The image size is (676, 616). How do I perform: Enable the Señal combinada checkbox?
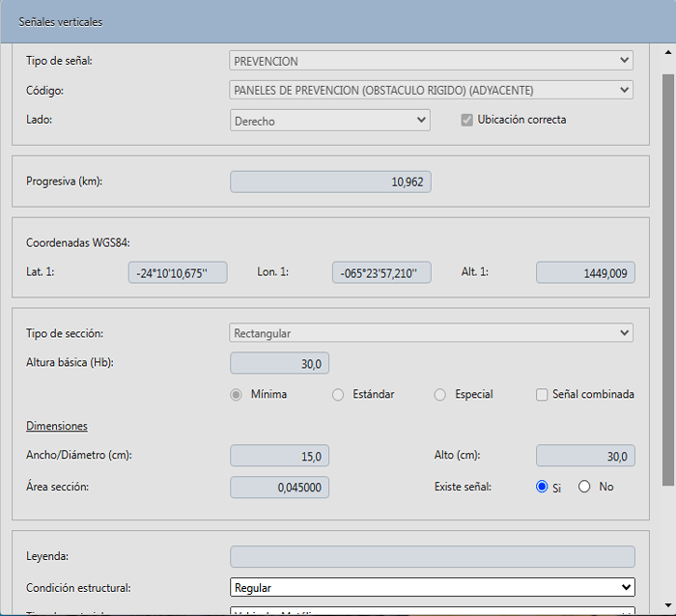542,395
